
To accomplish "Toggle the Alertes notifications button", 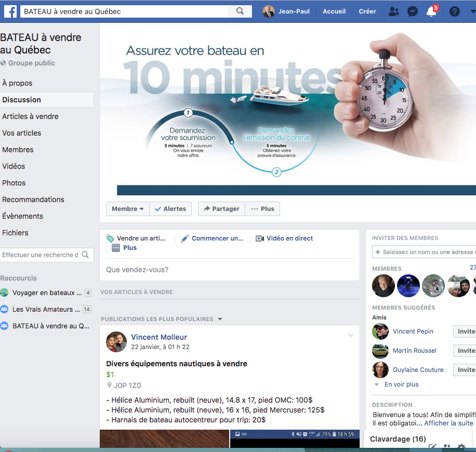I will pyautogui.click(x=170, y=209).
